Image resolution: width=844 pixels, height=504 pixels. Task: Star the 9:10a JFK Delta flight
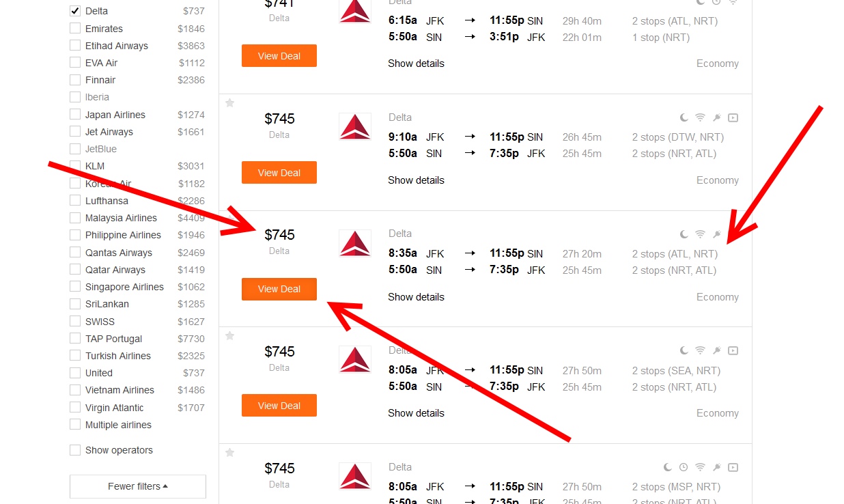pos(230,103)
